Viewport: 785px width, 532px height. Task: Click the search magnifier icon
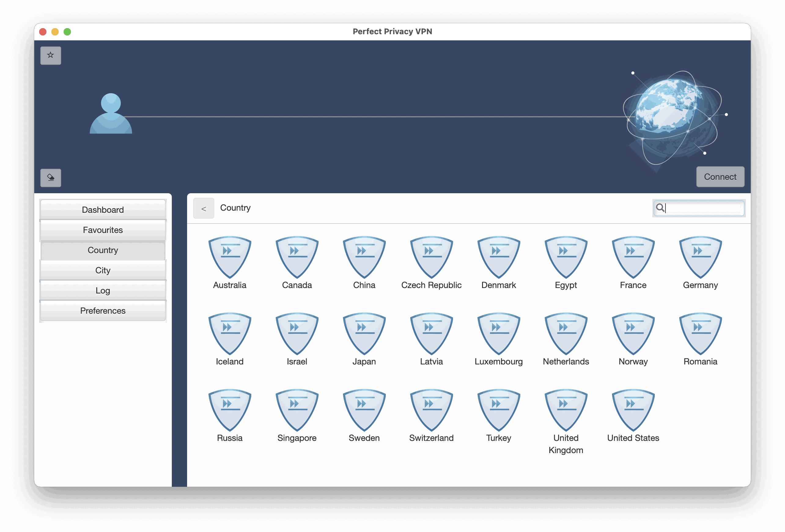(x=660, y=207)
